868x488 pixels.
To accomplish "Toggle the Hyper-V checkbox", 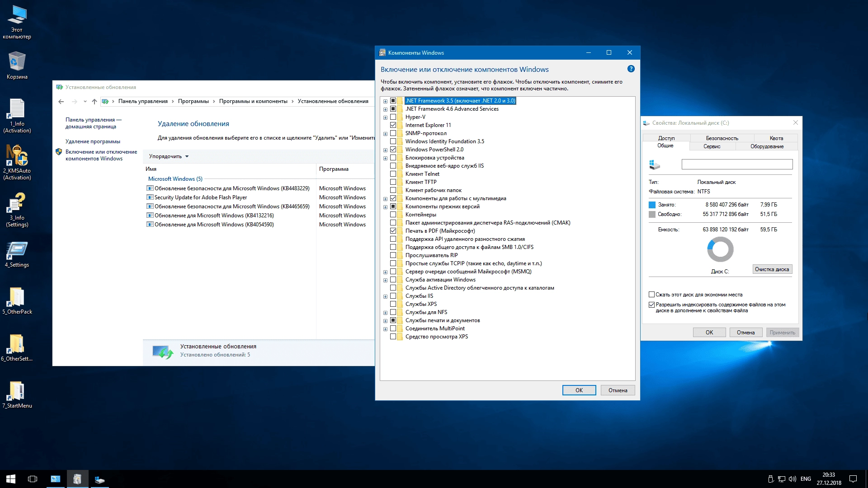I will coord(393,117).
